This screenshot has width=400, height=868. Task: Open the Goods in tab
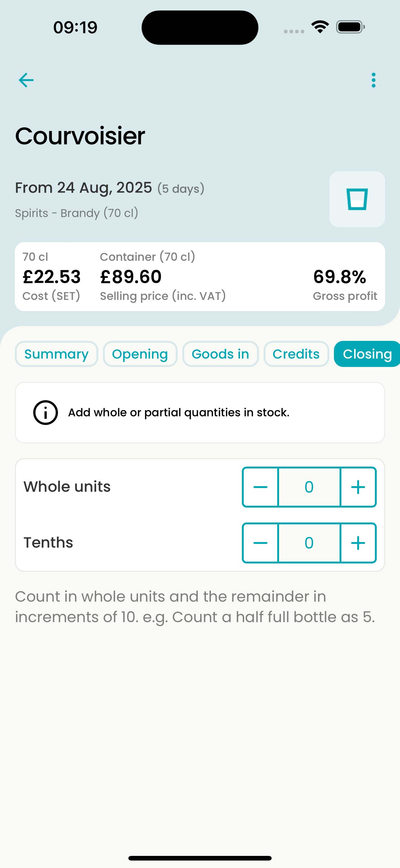click(x=220, y=354)
